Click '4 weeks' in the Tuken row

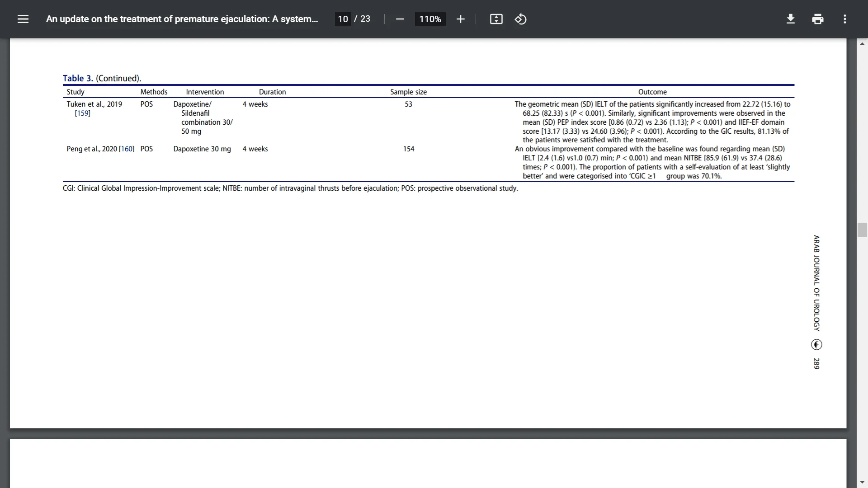[255, 104]
